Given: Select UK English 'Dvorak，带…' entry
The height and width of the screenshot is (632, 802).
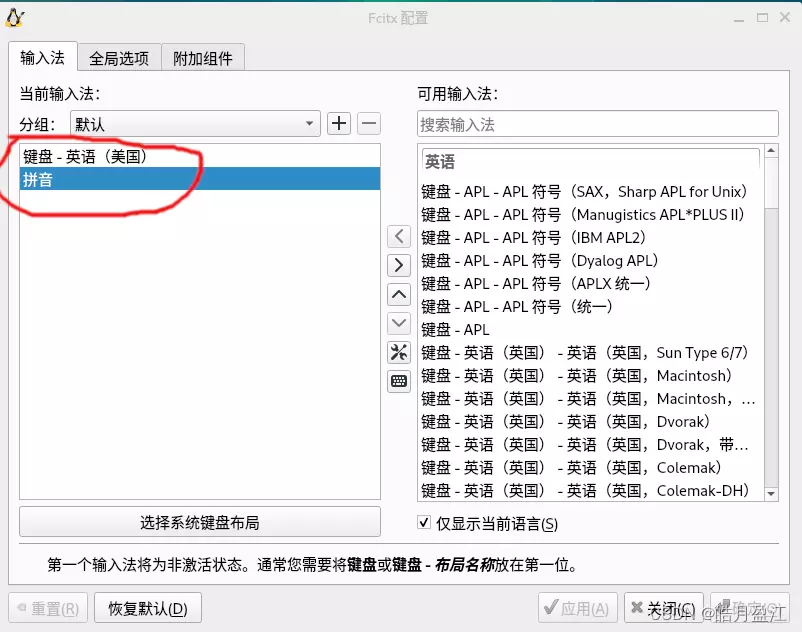Looking at the screenshot, I should click(591, 445).
